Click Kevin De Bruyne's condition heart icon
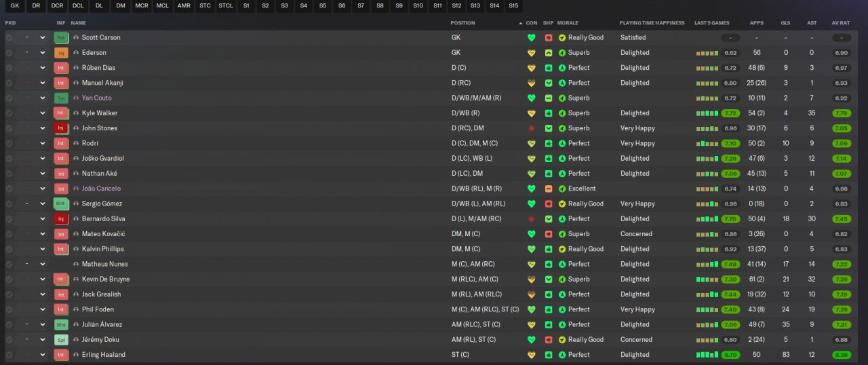This screenshot has height=365, width=868. pos(532,280)
